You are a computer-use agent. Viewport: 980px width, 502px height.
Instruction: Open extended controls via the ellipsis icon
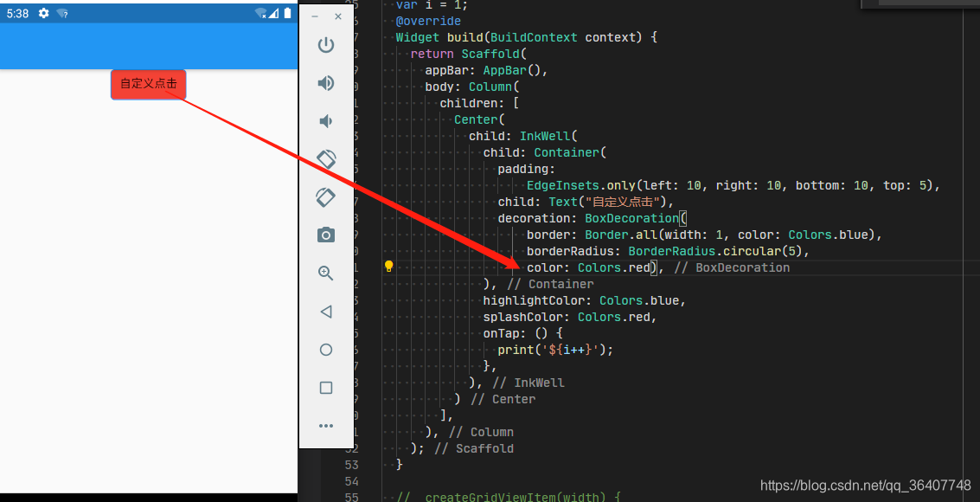pos(326,425)
